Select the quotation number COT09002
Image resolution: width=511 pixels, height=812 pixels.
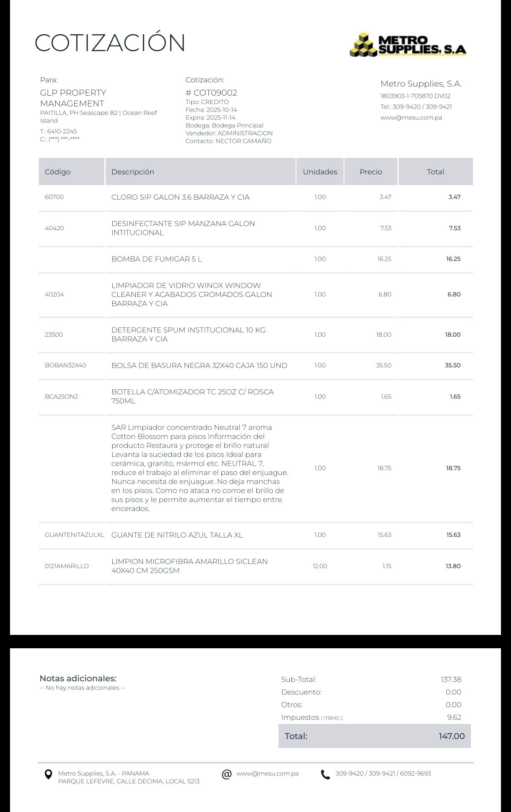coord(211,93)
